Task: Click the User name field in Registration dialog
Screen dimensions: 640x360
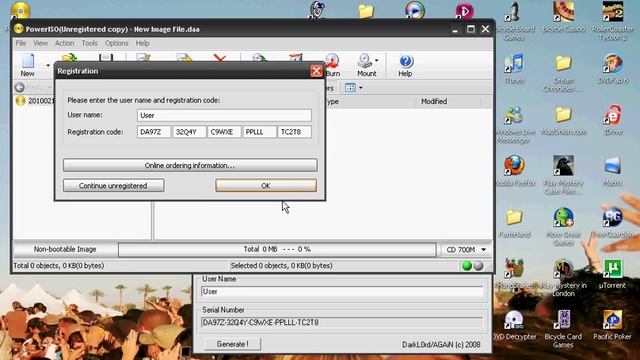Action: click(x=224, y=116)
